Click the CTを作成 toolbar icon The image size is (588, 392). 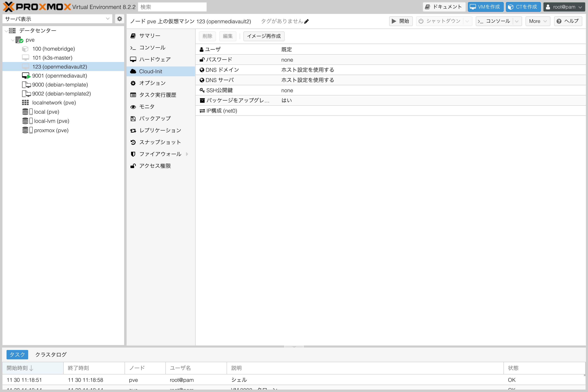point(523,7)
